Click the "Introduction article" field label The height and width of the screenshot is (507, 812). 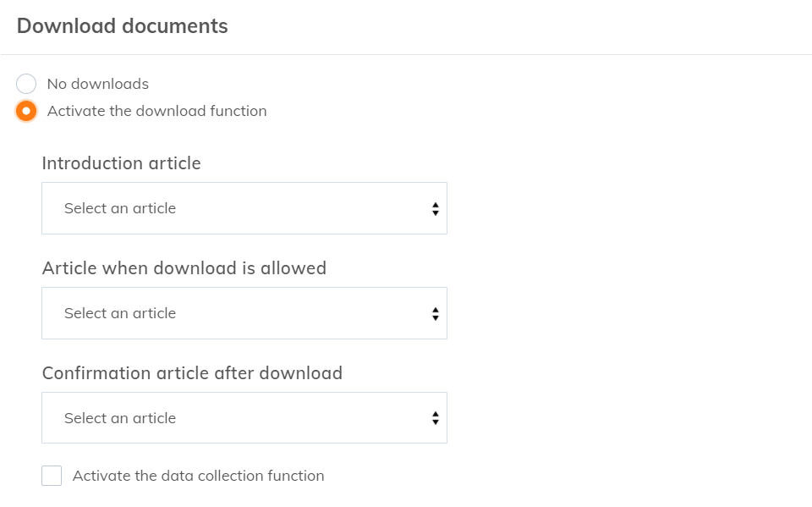[x=122, y=163]
